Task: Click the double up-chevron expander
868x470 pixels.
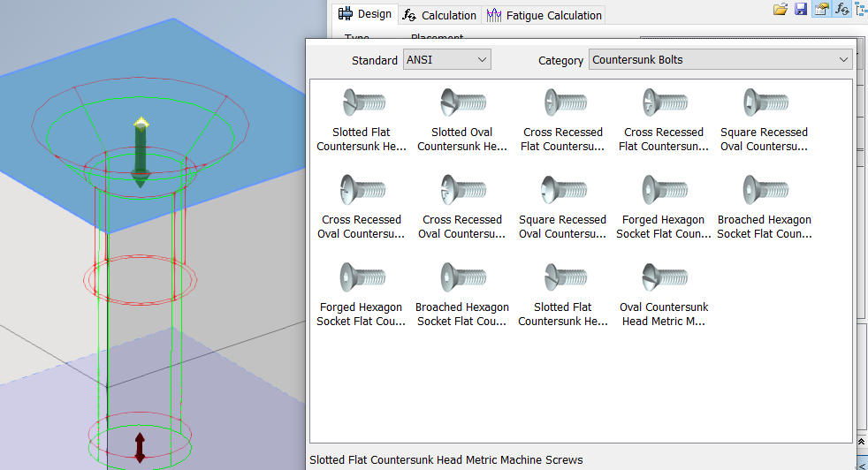Action: click(x=861, y=442)
